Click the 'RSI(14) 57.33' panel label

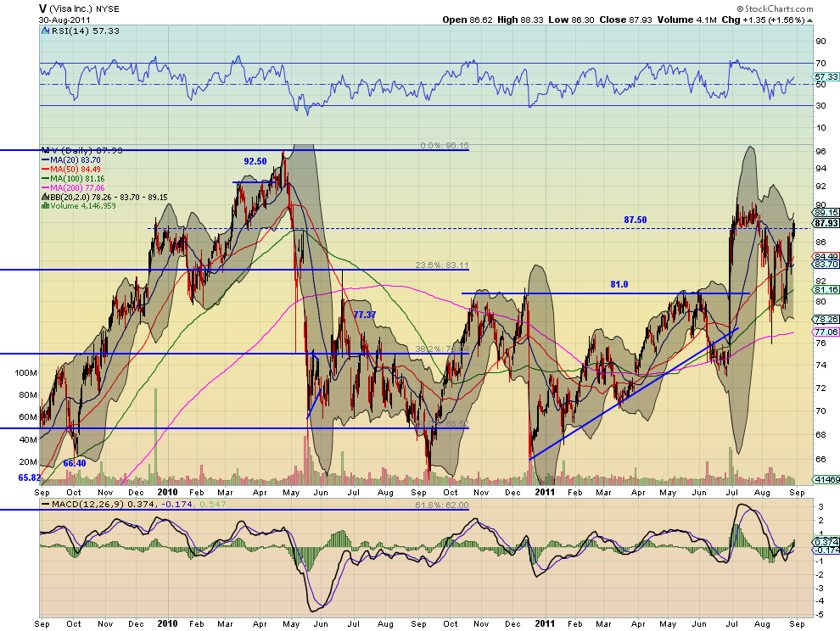[x=85, y=31]
